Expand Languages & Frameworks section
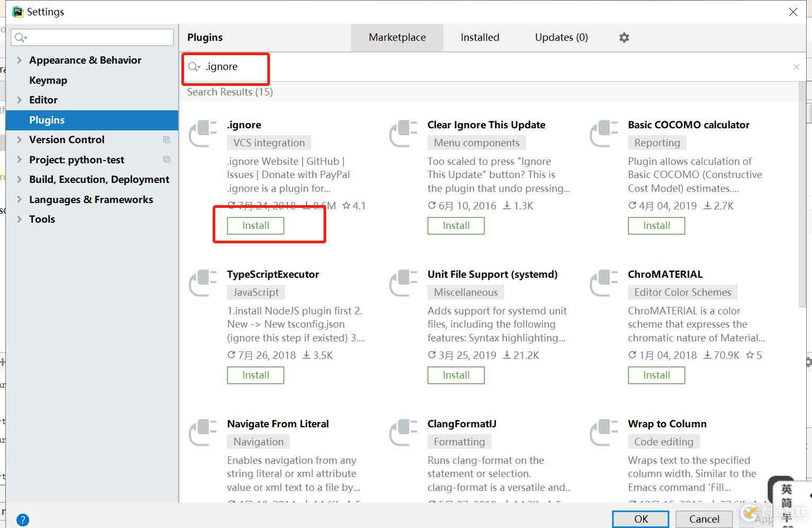The height and width of the screenshot is (528, 812). point(19,199)
